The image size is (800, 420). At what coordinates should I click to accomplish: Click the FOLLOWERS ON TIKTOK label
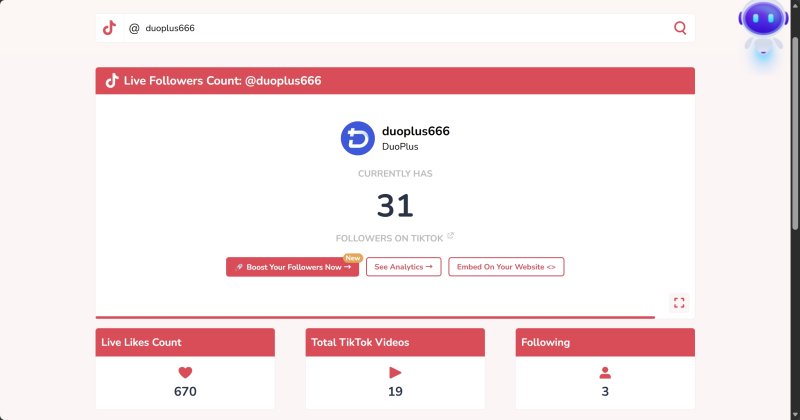tap(389, 238)
